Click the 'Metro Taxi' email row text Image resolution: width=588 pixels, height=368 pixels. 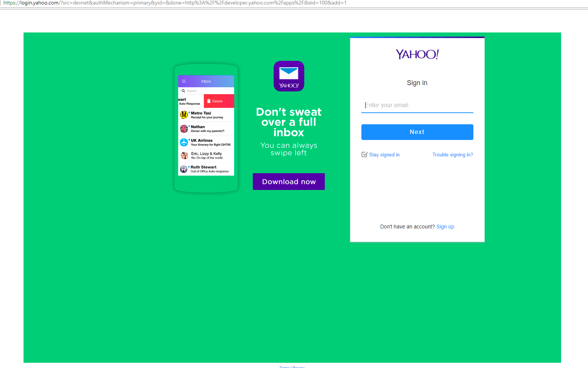tap(201, 113)
